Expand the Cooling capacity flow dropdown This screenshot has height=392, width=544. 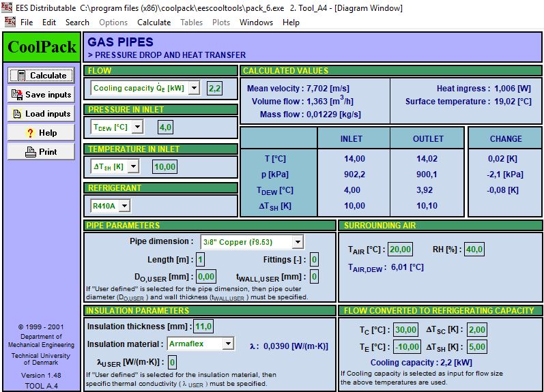pos(194,88)
